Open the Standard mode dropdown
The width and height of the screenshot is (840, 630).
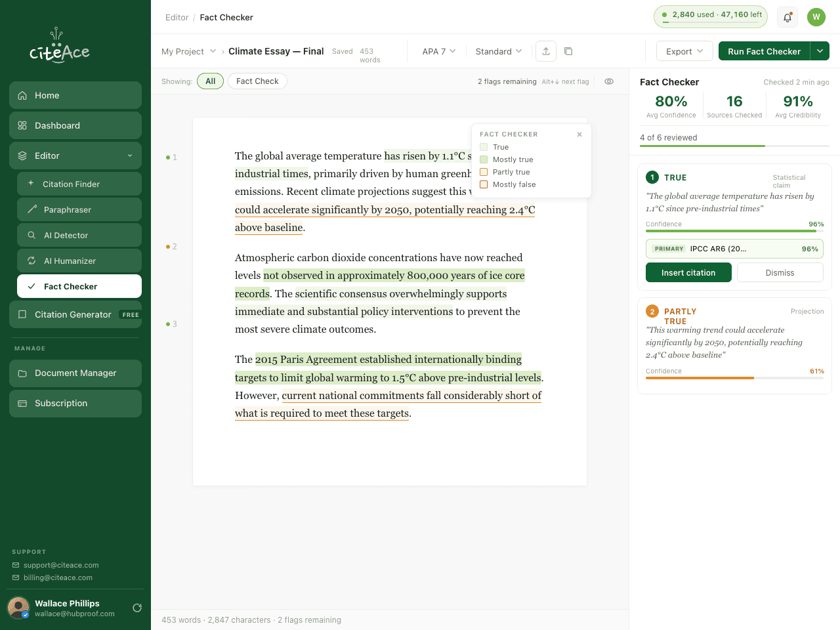tap(499, 51)
